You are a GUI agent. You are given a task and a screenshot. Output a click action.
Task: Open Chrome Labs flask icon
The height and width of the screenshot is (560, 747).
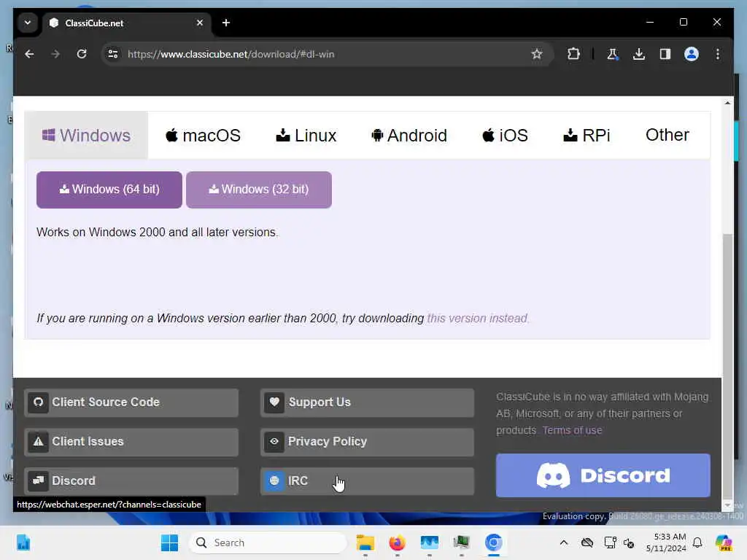point(612,54)
